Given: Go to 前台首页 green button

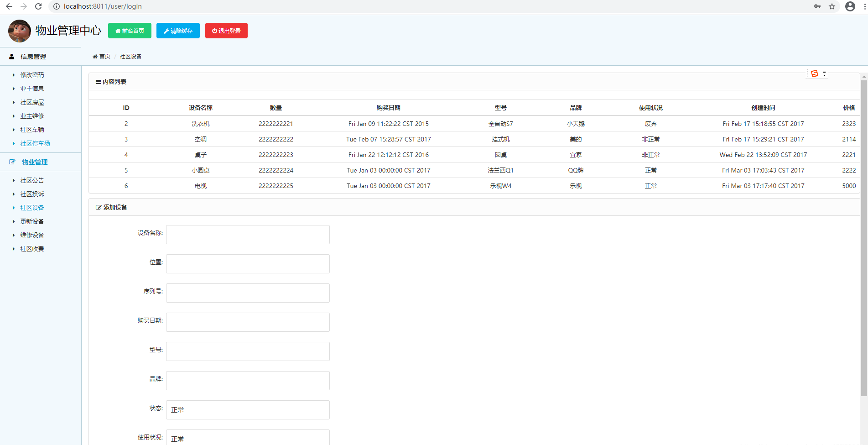Looking at the screenshot, I should (x=130, y=31).
